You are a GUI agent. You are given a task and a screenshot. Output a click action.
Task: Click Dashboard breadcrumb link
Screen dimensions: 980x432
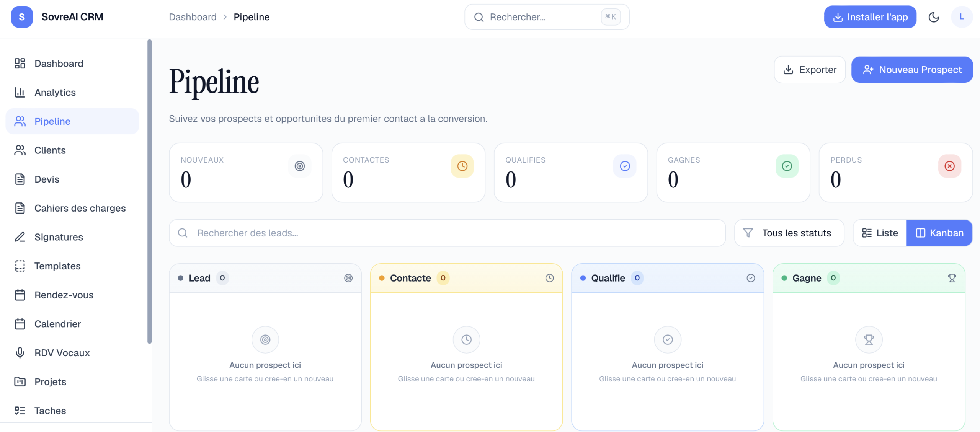[193, 17]
